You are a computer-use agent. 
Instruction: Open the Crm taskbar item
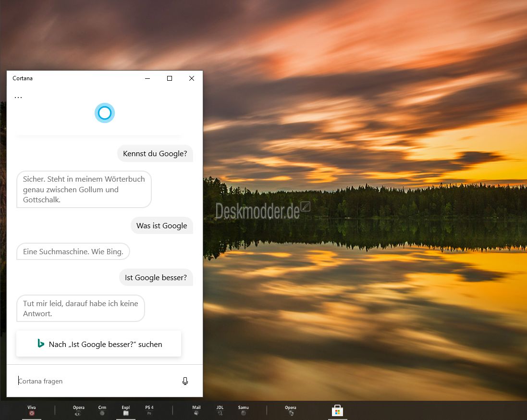pyautogui.click(x=102, y=410)
